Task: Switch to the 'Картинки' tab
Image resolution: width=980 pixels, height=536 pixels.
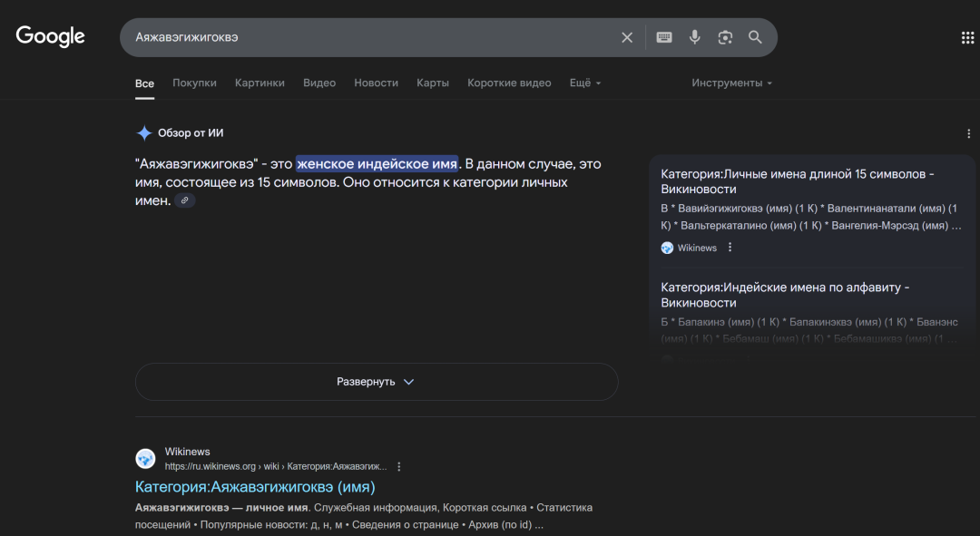Action: (260, 83)
